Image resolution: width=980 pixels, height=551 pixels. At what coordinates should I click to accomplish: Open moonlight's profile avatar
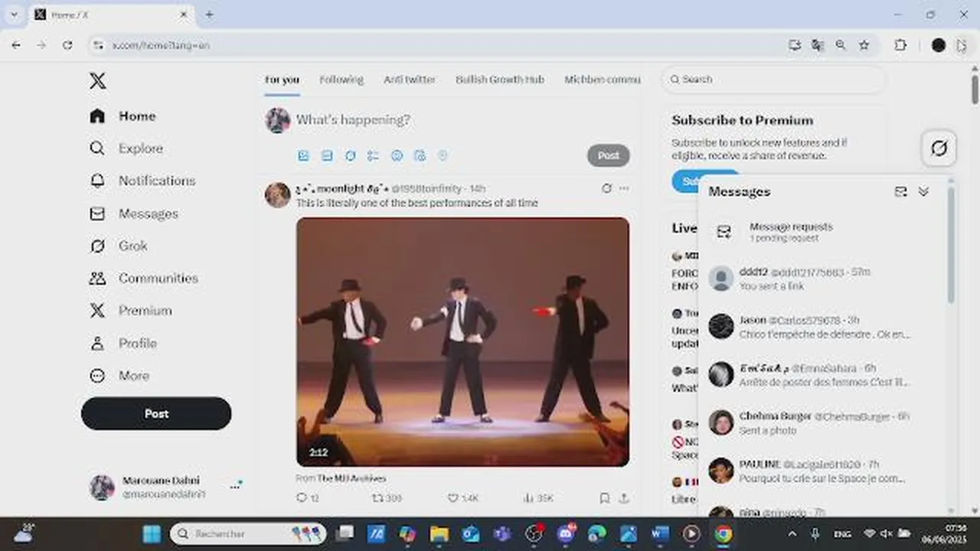pyautogui.click(x=278, y=195)
